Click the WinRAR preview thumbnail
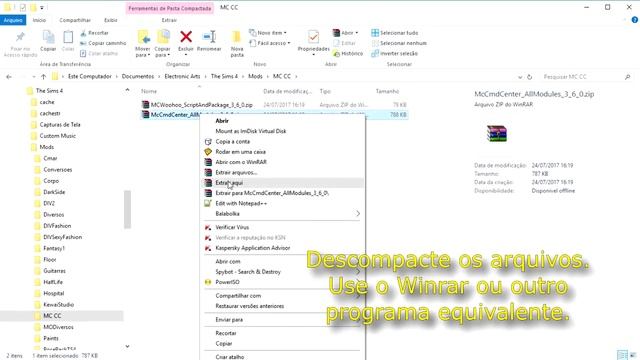 (497, 134)
